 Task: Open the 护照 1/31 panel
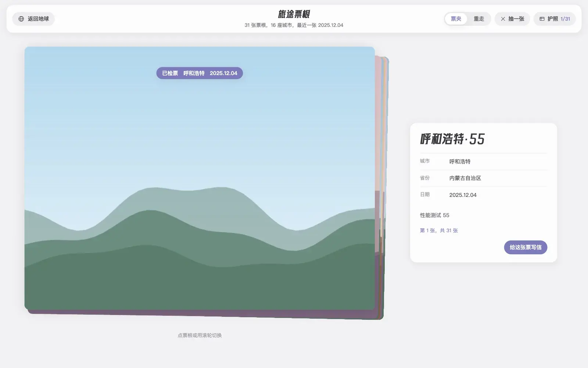(x=555, y=19)
